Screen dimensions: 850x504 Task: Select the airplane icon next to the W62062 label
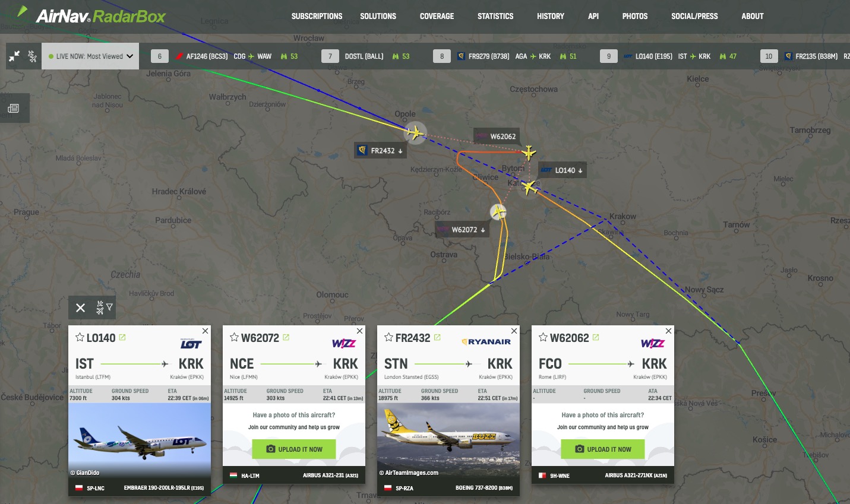(x=528, y=153)
